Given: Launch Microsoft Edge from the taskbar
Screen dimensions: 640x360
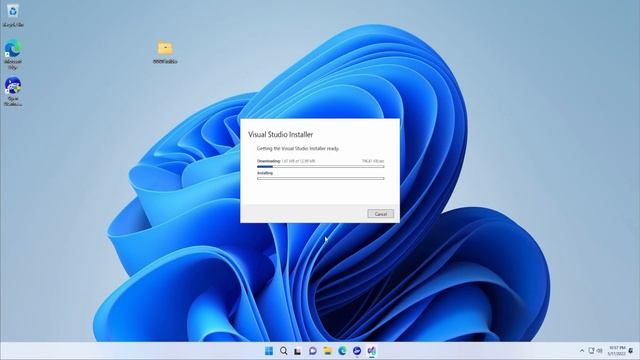Looking at the screenshot, I should 342,351.
